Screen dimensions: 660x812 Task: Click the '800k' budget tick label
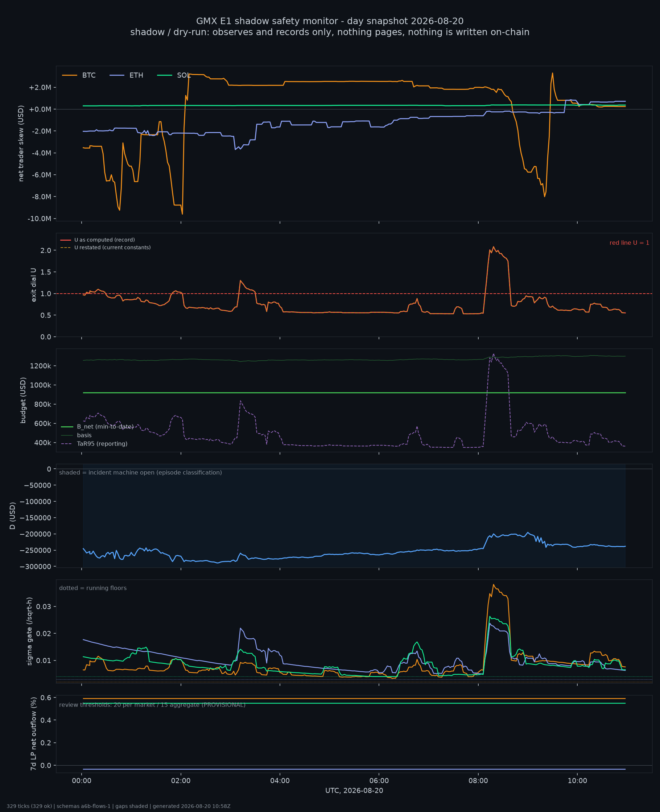43,404
